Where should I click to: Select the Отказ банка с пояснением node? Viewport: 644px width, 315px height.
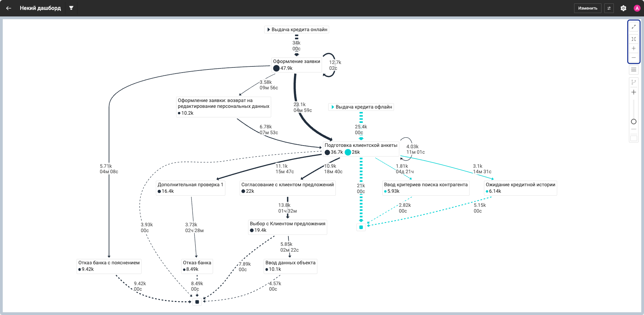pos(109,266)
